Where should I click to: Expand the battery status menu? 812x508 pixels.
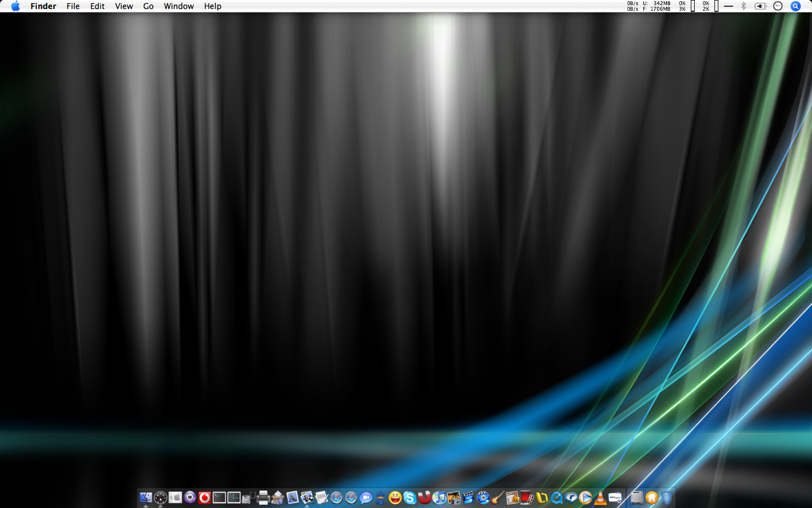761,6
